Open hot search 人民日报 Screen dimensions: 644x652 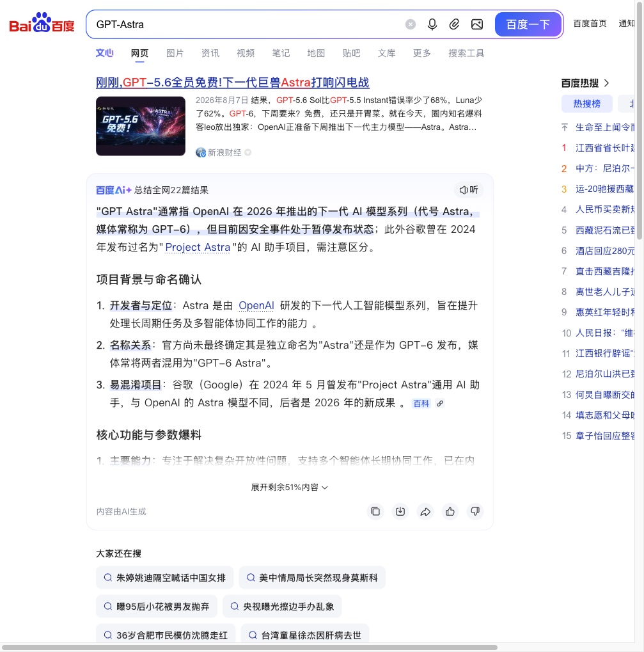(x=604, y=333)
